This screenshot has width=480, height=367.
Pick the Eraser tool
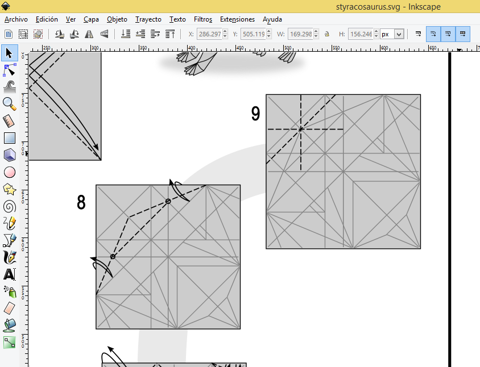(9, 308)
